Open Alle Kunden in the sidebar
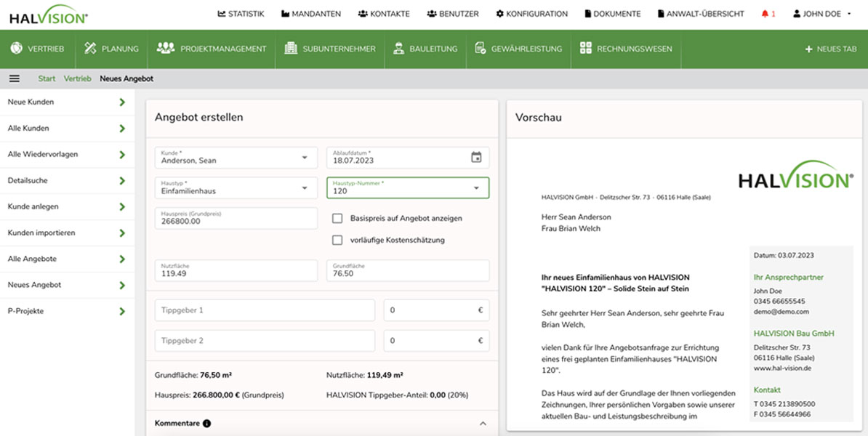This screenshot has height=436, width=868. (x=67, y=129)
